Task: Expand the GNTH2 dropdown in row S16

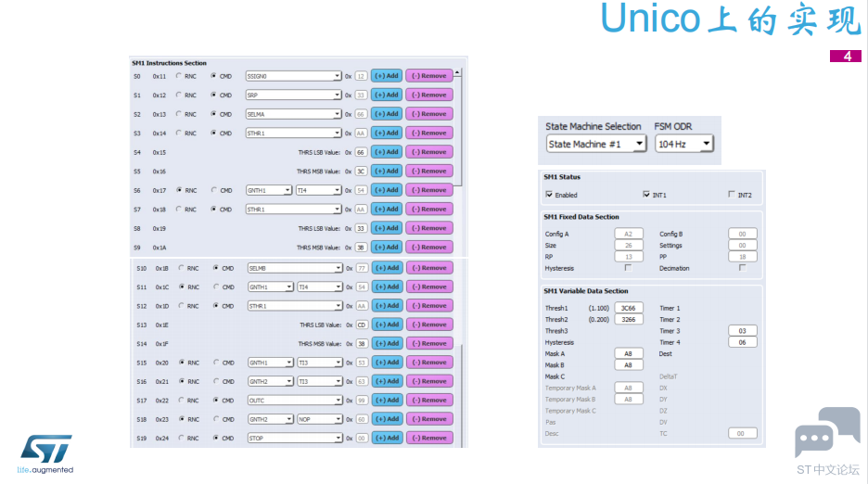Action: pyautogui.click(x=271, y=382)
